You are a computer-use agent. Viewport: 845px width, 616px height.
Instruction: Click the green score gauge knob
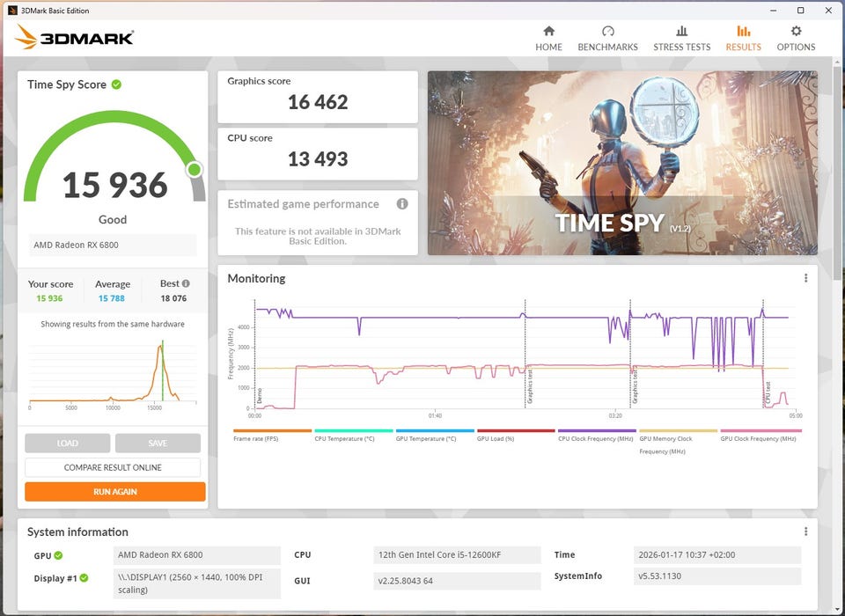click(194, 169)
